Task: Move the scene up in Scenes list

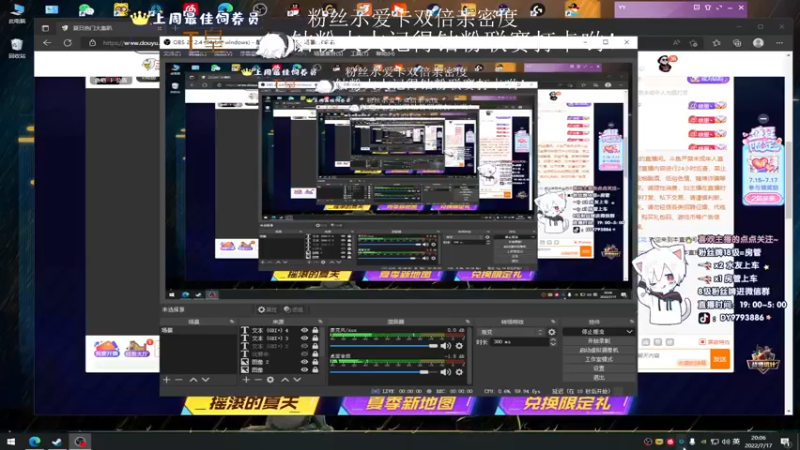Action: coord(193,380)
